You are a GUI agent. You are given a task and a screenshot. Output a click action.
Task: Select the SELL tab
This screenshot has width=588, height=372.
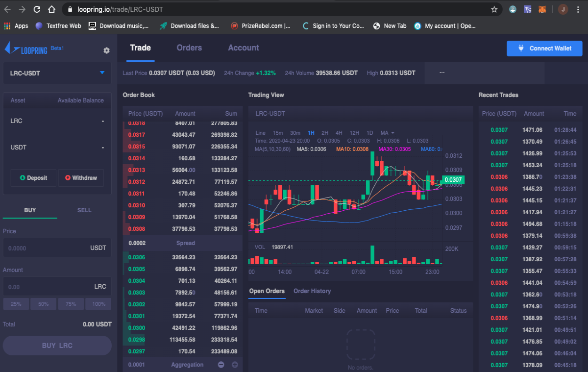click(84, 210)
